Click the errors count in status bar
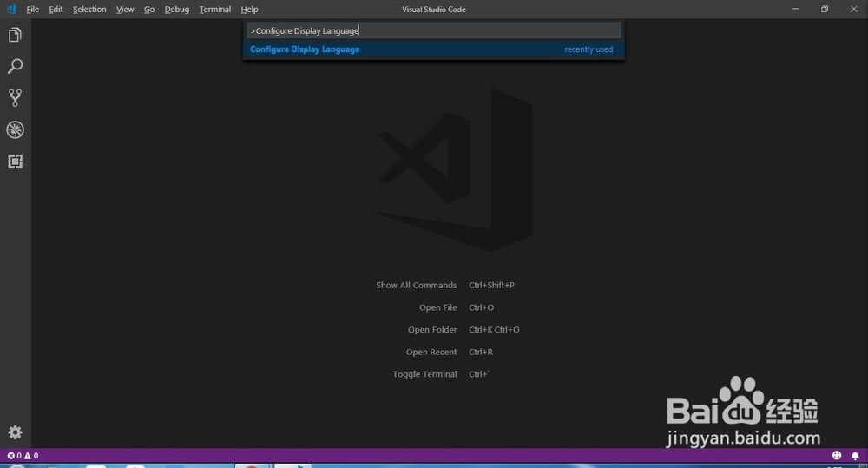The width and height of the screenshot is (868, 468). [x=15, y=455]
